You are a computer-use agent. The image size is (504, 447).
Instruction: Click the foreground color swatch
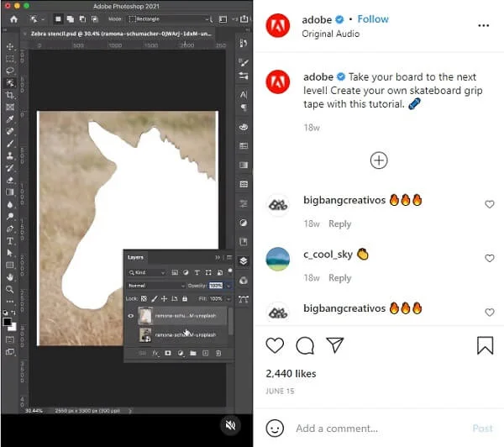8,319
